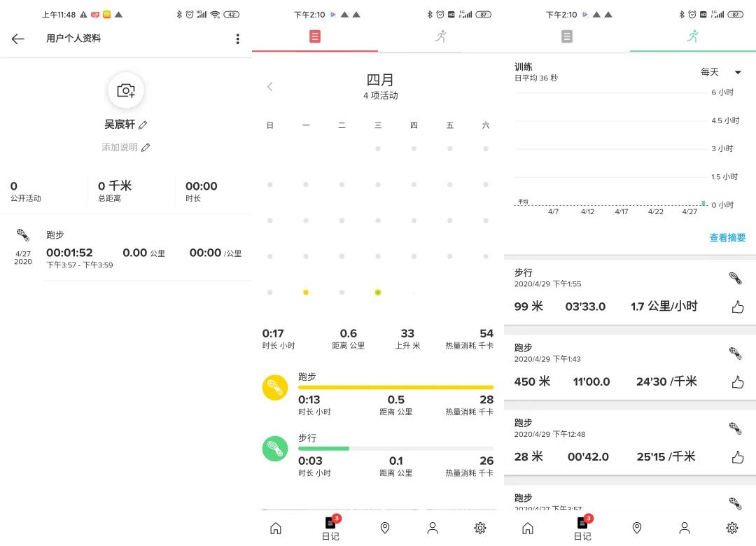Screen dimensions: 756x546
Task: Like the 跑步 run recorded at 下午1:43
Action: point(738,381)
